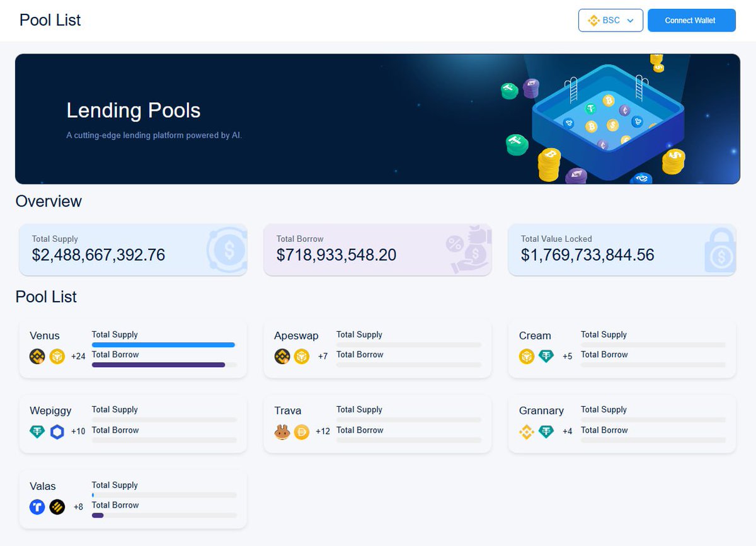This screenshot has height=546, width=756.
Task: Expand the chevron next to BSC
Action: (630, 21)
